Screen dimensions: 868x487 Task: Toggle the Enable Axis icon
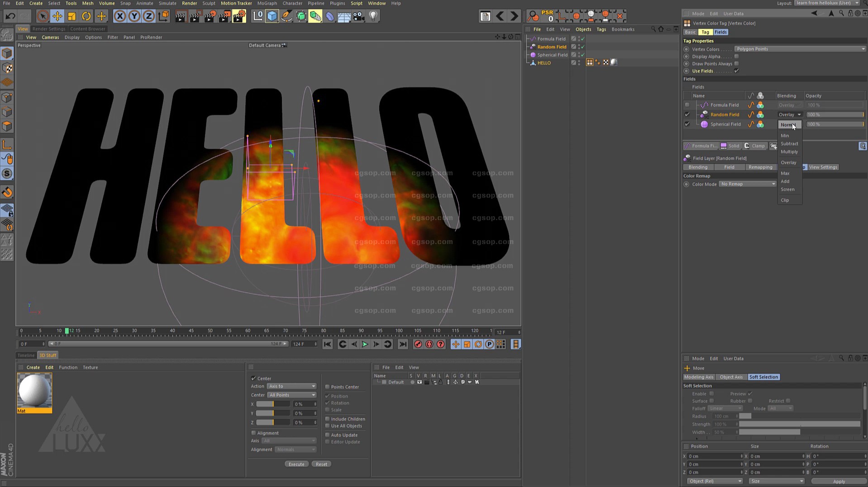(7, 145)
